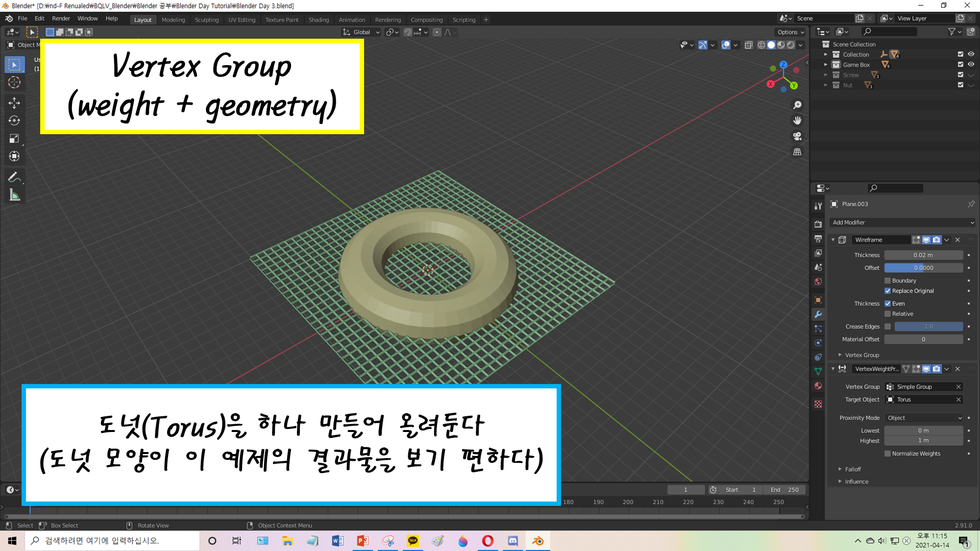Toggle camera view gizmo icon
The width and height of the screenshot is (980, 551).
[x=797, y=136]
